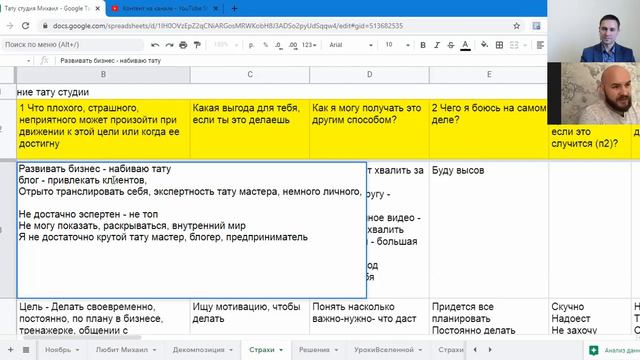
Task: Click the merge cells icon
Action: 514,45
